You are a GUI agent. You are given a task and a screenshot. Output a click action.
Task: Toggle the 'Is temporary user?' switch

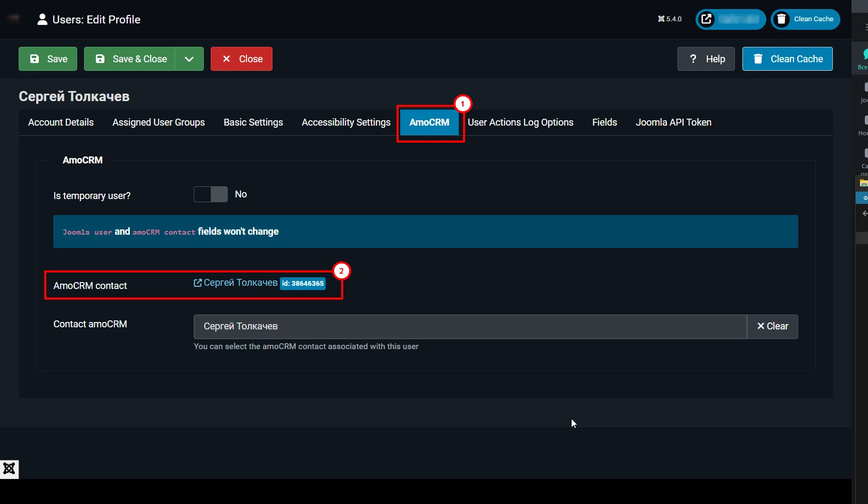pyautogui.click(x=210, y=194)
